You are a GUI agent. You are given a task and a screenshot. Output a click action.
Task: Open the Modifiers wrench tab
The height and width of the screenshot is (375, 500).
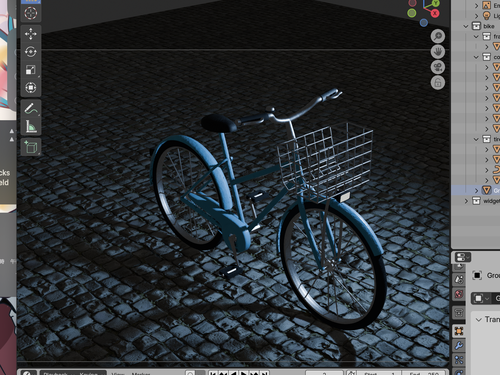pos(459,345)
